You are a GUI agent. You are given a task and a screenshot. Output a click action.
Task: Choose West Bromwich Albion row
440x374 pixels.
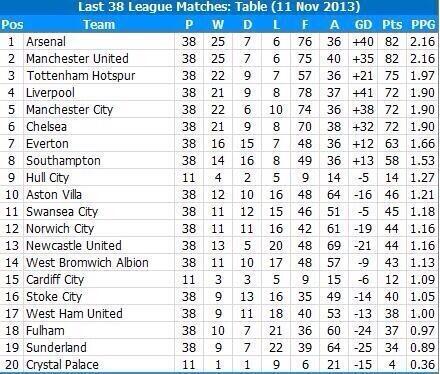point(220,263)
